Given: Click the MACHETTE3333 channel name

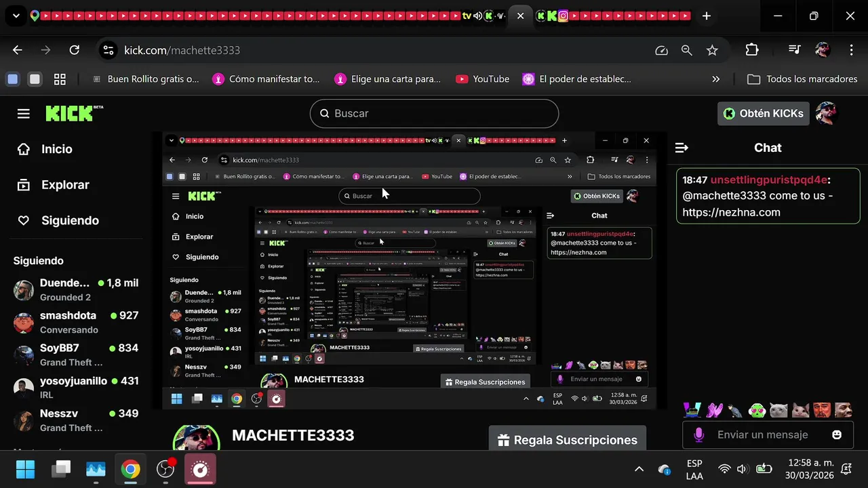Looking at the screenshot, I should tap(293, 435).
